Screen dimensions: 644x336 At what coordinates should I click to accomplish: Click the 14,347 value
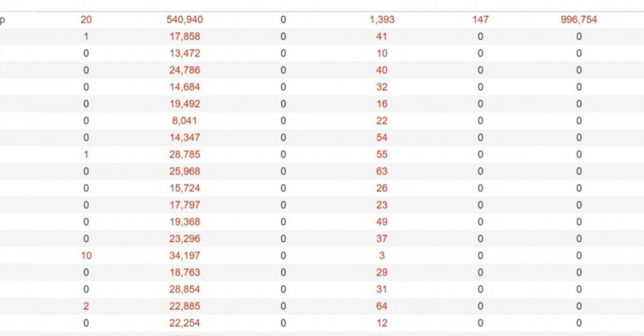pos(185,138)
